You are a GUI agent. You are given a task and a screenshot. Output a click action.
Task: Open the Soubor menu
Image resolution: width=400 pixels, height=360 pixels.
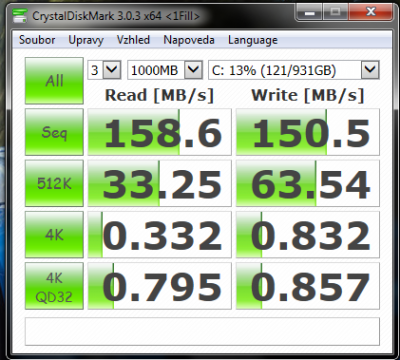click(x=37, y=40)
